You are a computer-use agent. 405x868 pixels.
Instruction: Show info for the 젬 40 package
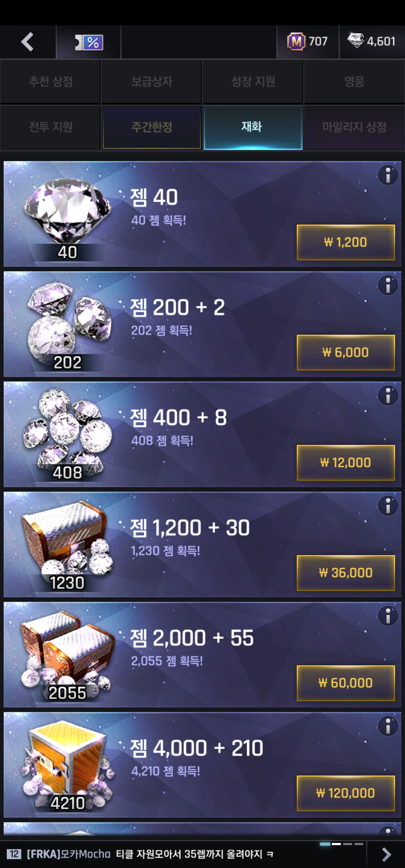(388, 175)
